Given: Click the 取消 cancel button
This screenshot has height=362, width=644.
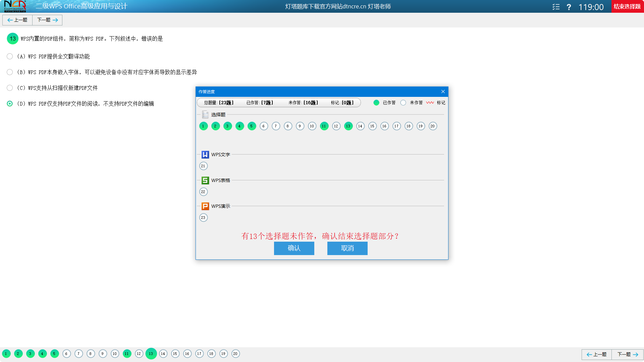Looking at the screenshot, I should (x=347, y=248).
